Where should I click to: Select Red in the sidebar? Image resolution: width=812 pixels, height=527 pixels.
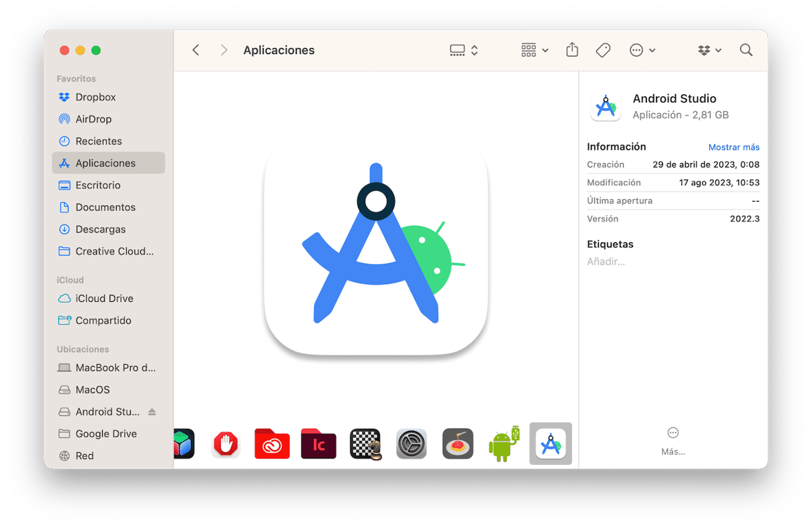pos(108,456)
